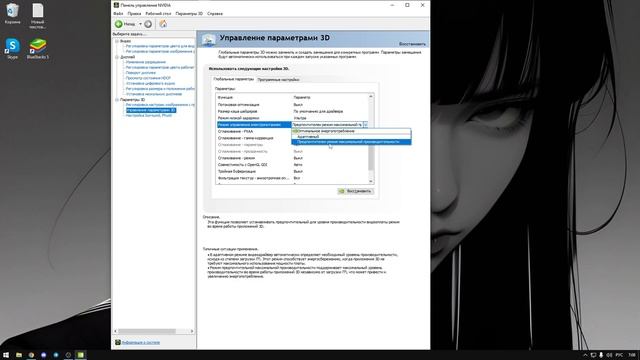Select the Сглаживание - FXAA settings row
The image size is (640, 360).
tap(254, 131)
